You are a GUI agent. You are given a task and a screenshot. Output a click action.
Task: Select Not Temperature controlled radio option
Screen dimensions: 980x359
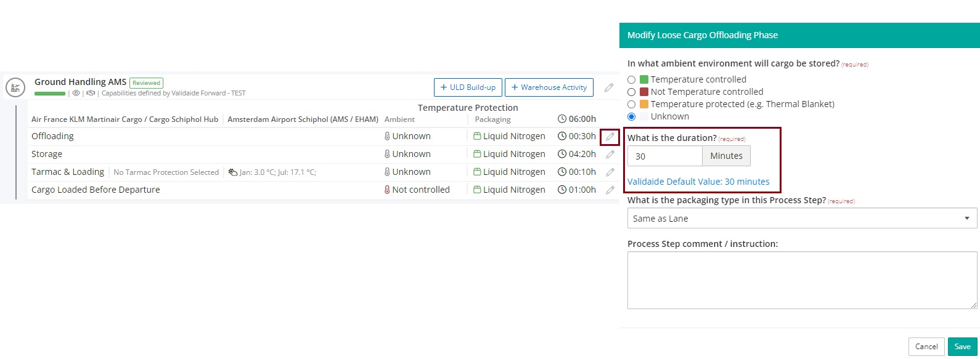(631, 92)
